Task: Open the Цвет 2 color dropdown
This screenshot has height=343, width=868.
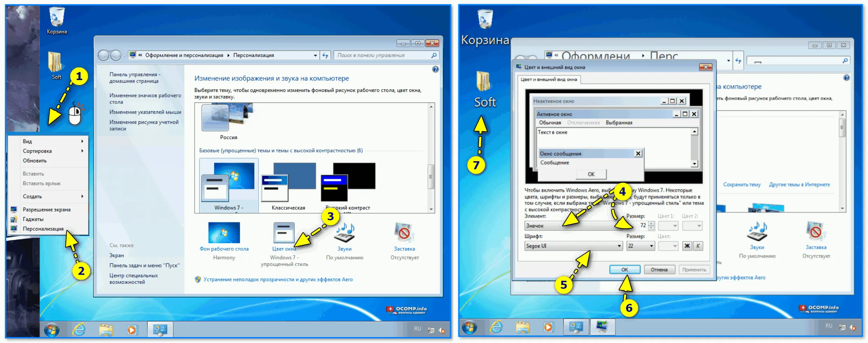Action: [692, 226]
